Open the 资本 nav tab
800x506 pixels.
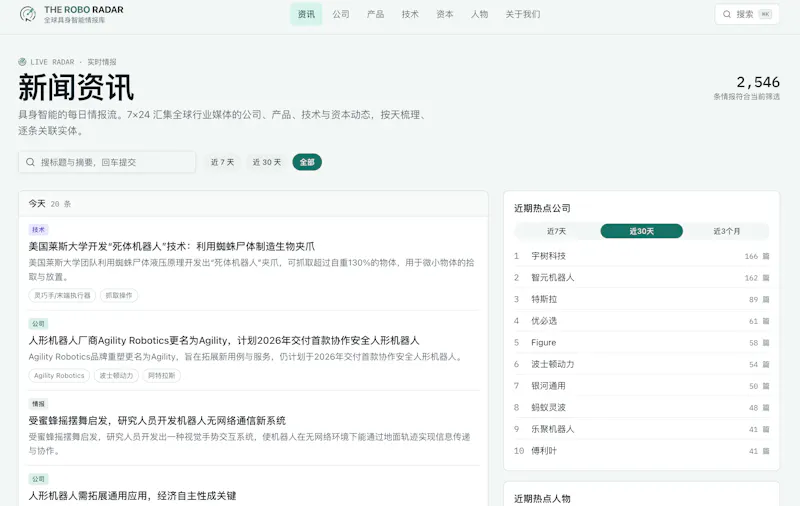(445, 14)
